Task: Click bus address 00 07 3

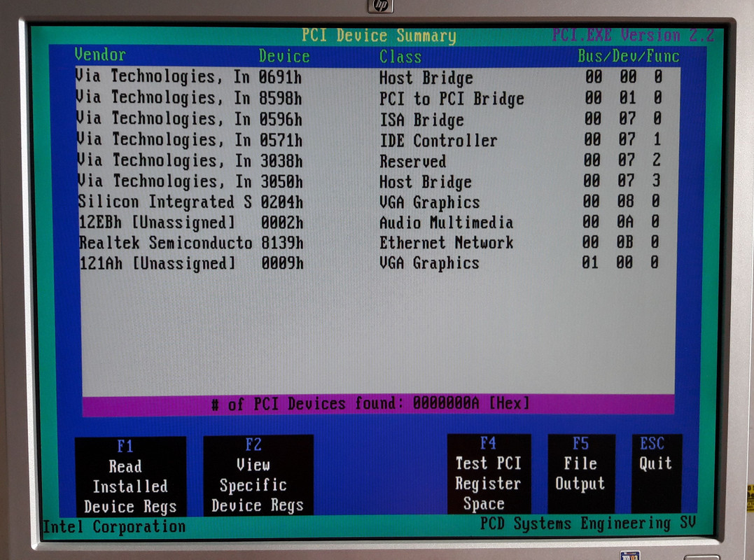Action: tap(622, 181)
